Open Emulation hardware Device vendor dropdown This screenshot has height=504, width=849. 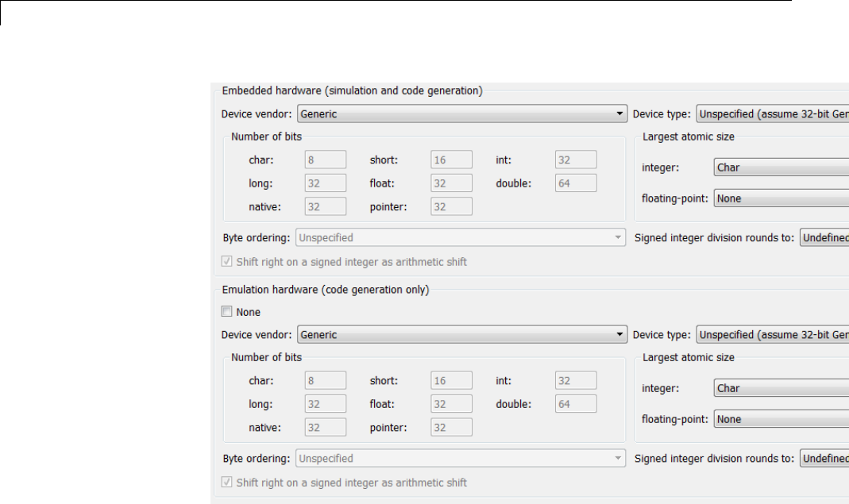pos(461,335)
